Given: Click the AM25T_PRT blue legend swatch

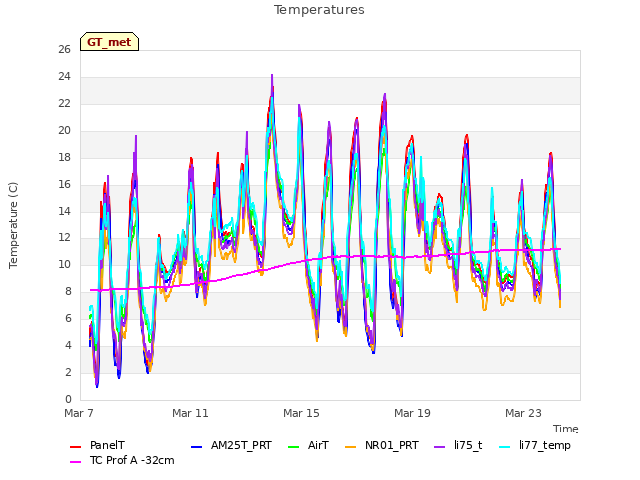Looking at the screenshot, I should tap(196, 447).
